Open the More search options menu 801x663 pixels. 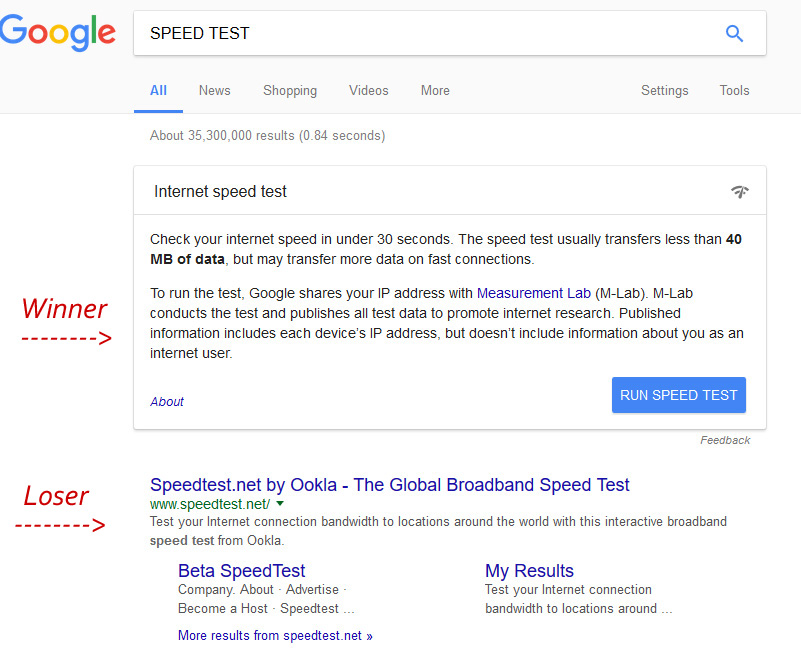pos(435,90)
